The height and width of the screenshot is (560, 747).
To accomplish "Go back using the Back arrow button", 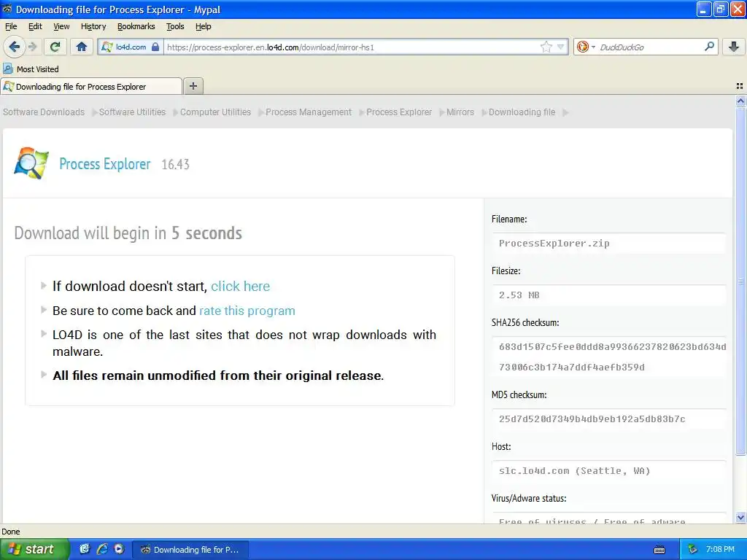I will coord(15,47).
